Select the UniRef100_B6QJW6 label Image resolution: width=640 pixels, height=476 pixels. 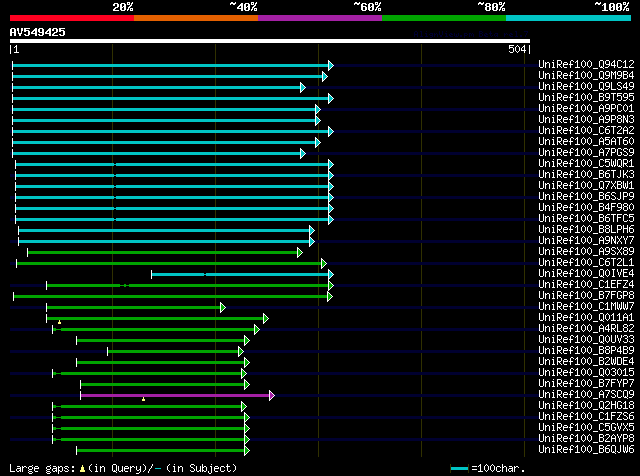pyautogui.click(x=586, y=450)
